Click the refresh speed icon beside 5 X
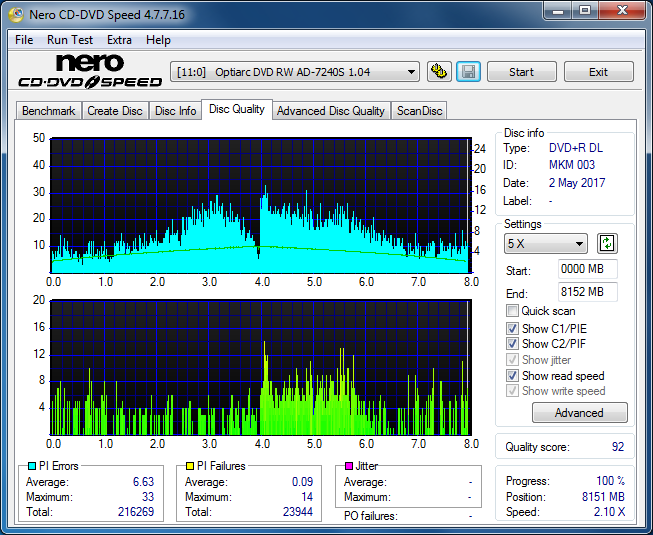This screenshot has height=535, width=653. pyautogui.click(x=607, y=244)
